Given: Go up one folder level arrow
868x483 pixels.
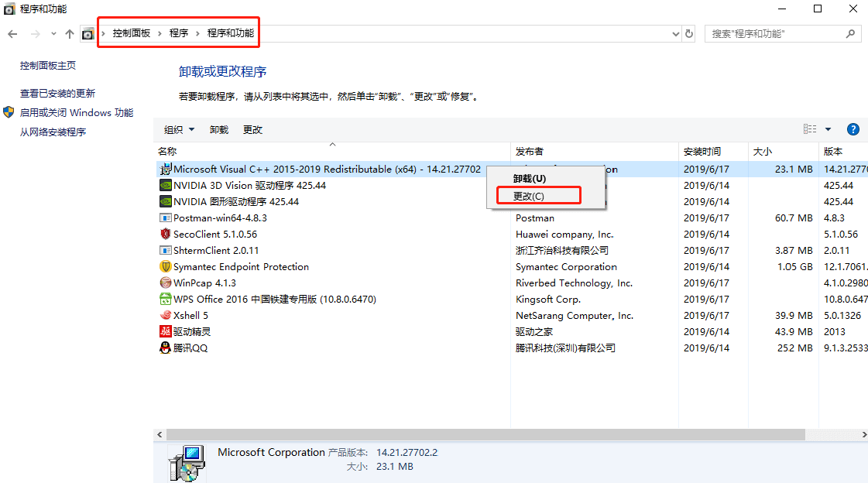Looking at the screenshot, I should 70,34.
